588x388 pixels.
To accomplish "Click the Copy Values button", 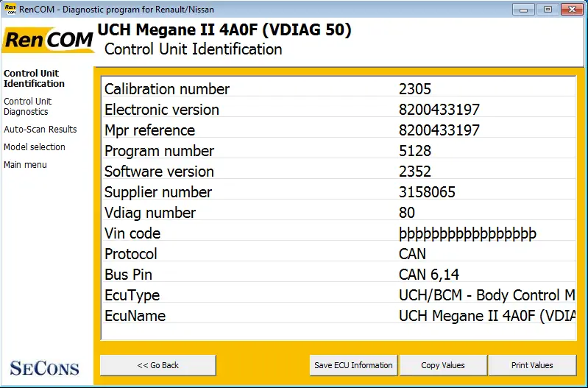I will point(443,365).
